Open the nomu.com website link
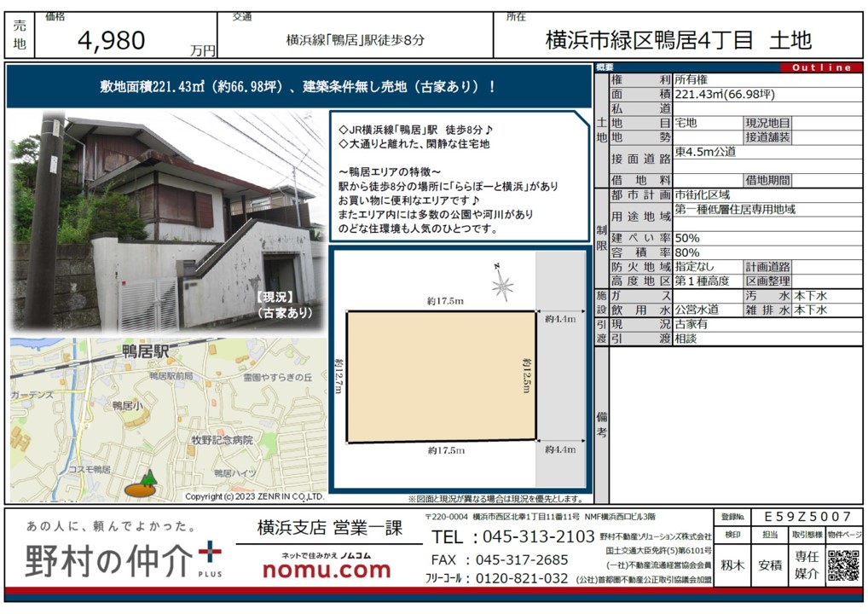868x614 pixels. tap(326, 570)
